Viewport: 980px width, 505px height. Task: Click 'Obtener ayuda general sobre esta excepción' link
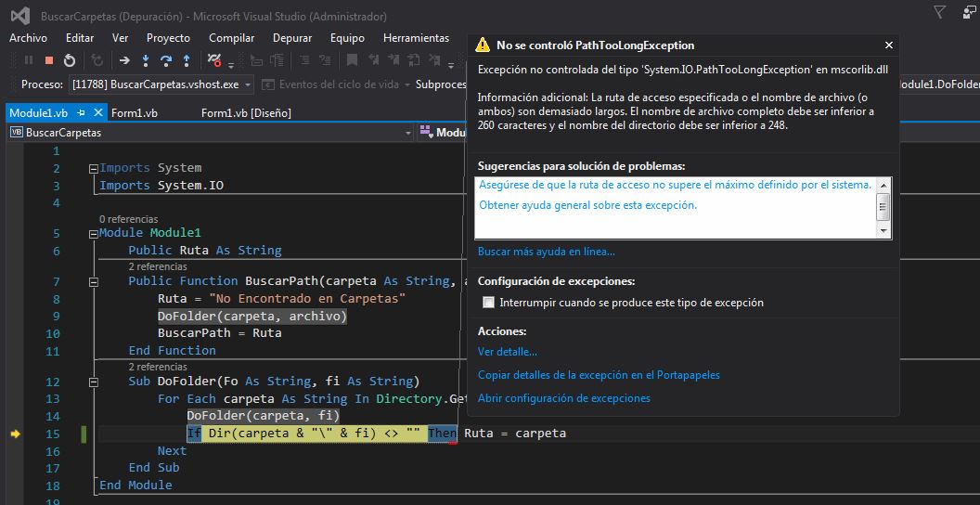pos(587,205)
